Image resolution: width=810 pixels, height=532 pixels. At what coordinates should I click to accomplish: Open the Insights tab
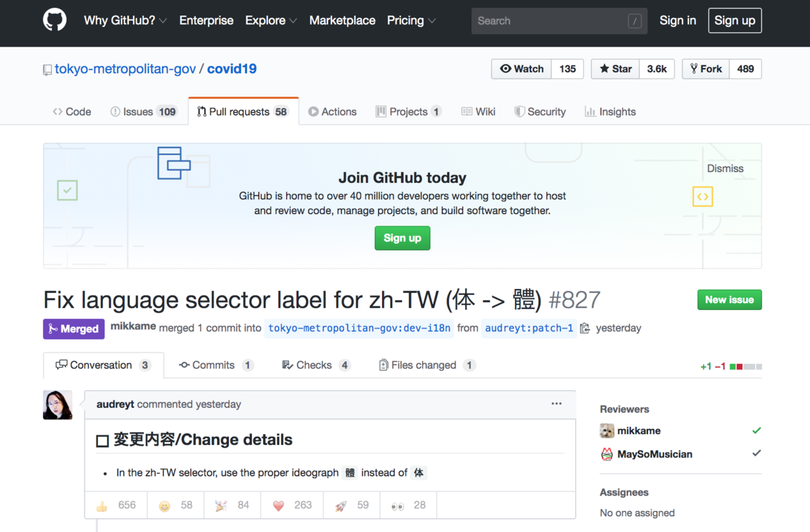click(x=610, y=111)
